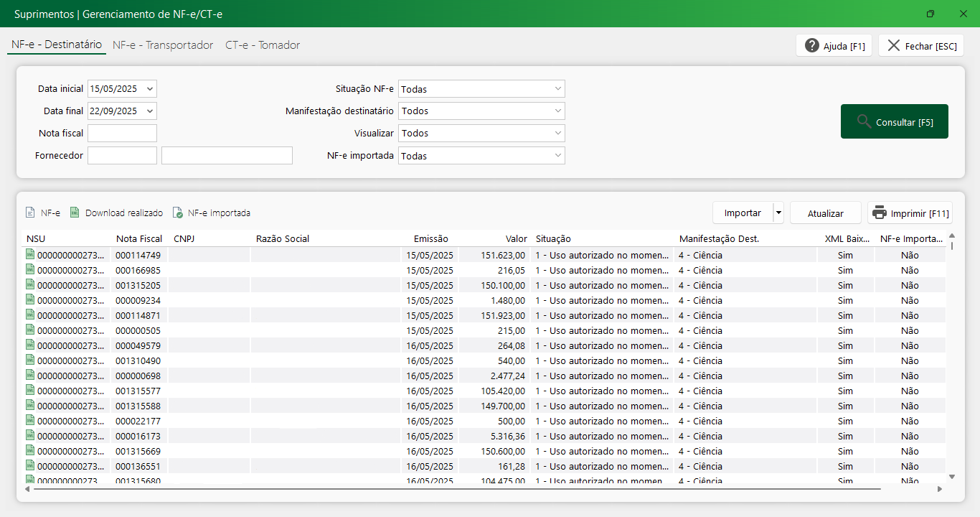This screenshot has height=517, width=980.
Task: Click the NF-e importada legend icon
Action: pyautogui.click(x=177, y=213)
